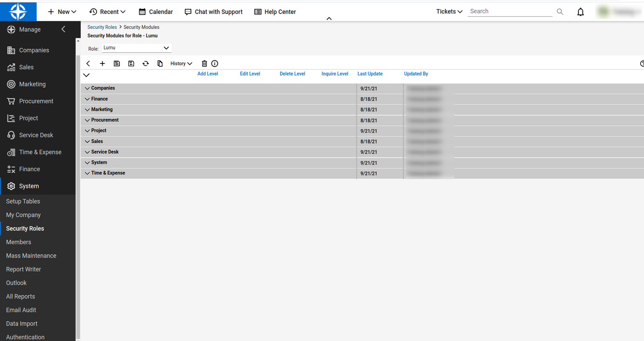Click the back arrow in the toolbar
Image resolution: width=644 pixels, height=341 pixels.
click(88, 63)
